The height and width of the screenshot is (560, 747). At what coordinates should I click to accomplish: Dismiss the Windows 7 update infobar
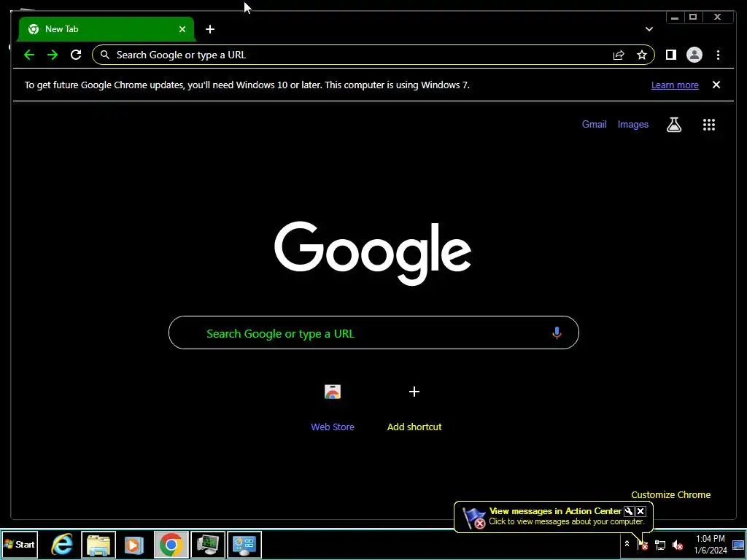point(716,85)
